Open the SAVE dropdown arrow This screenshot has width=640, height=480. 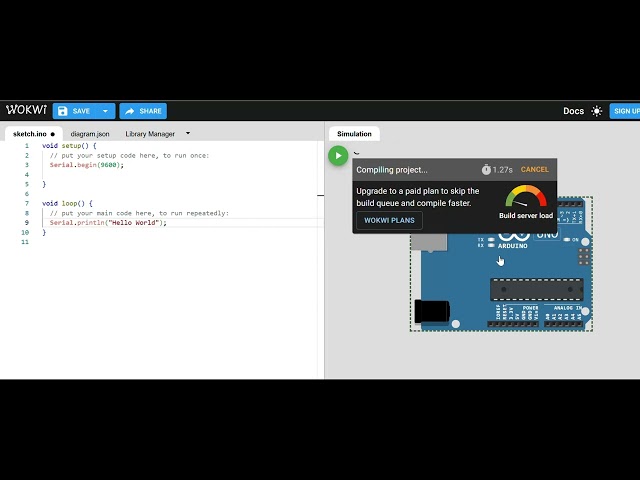pyautogui.click(x=105, y=111)
